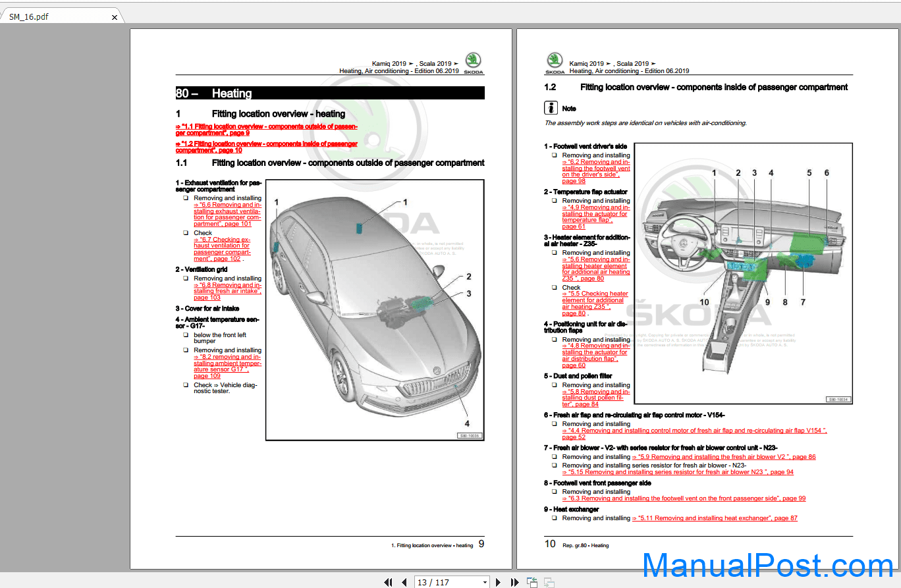Click item '5 - Dust and pollen filter'
901x588 pixels.
[x=578, y=376]
